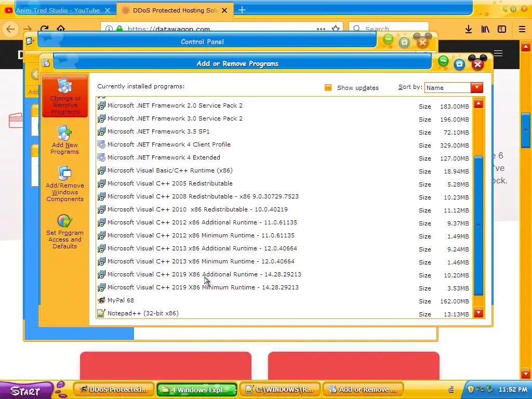Open Set Program Access and Defaults
The height and width of the screenshot is (399, 532).
(64, 232)
